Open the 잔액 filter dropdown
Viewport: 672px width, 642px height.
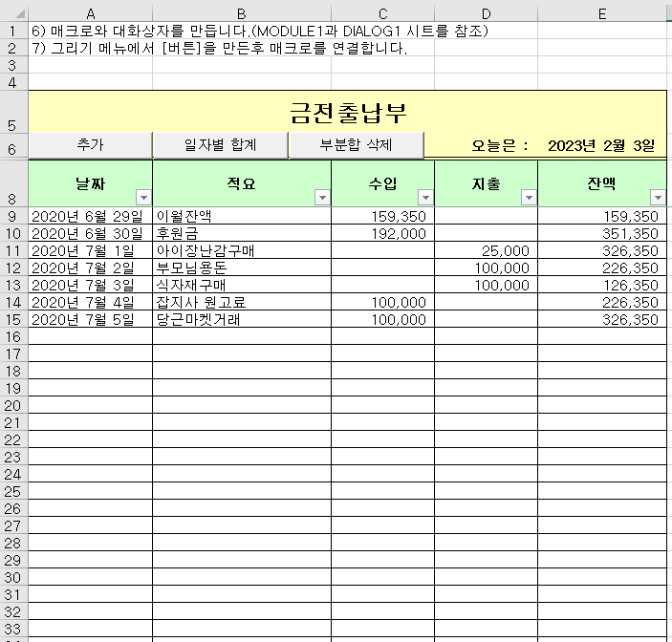pos(658,198)
